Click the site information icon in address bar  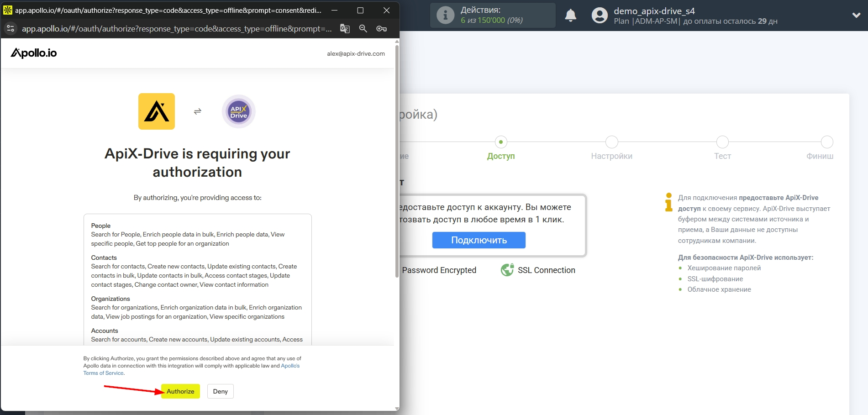[11, 29]
